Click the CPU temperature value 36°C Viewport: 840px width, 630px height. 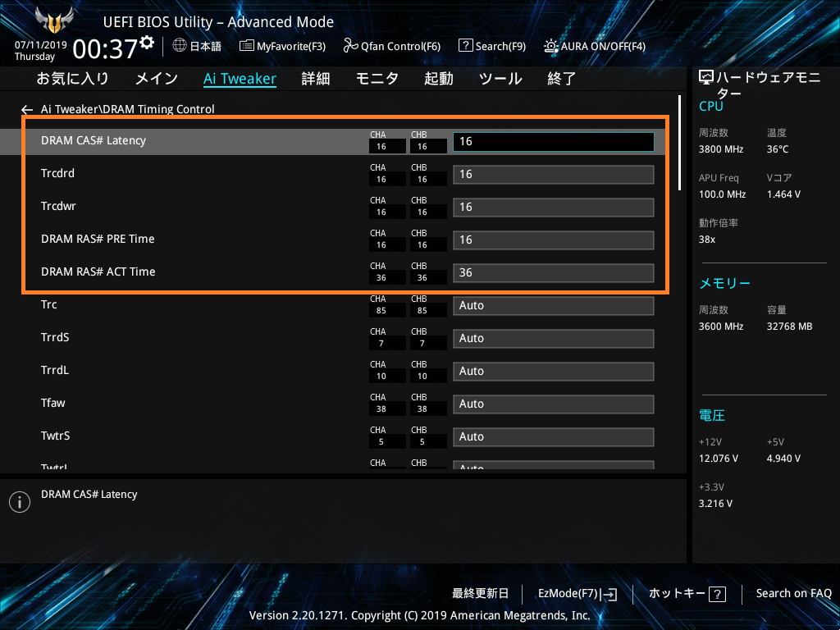pyautogui.click(x=778, y=149)
